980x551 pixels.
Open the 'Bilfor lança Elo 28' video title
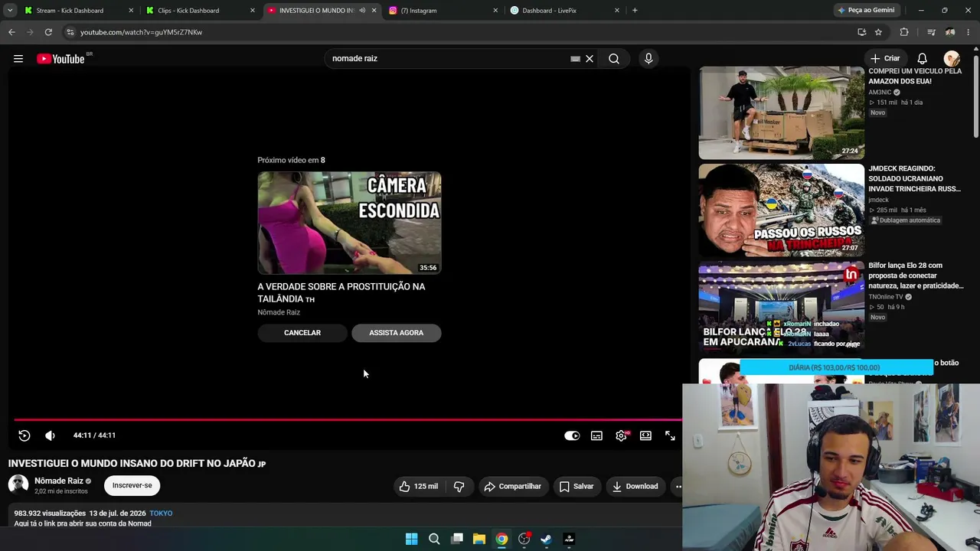point(916,275)
